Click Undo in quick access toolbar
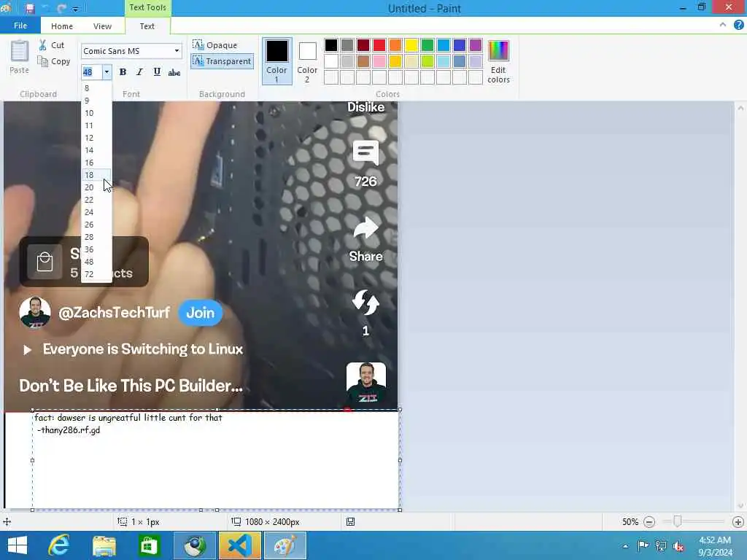The image size is (747, 560). click(x=46, y=8)
